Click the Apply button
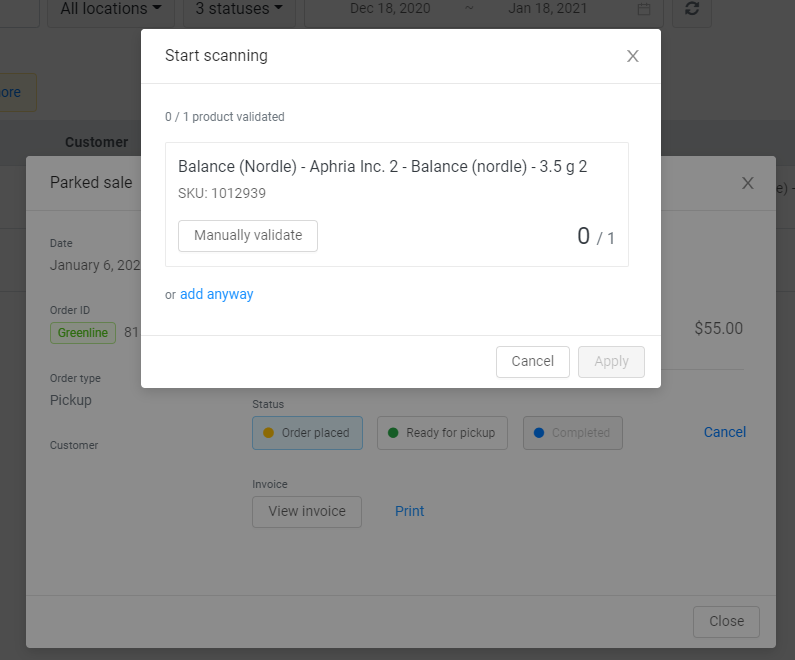This screenshot has width=795, height=660. (x=611, y=361)
